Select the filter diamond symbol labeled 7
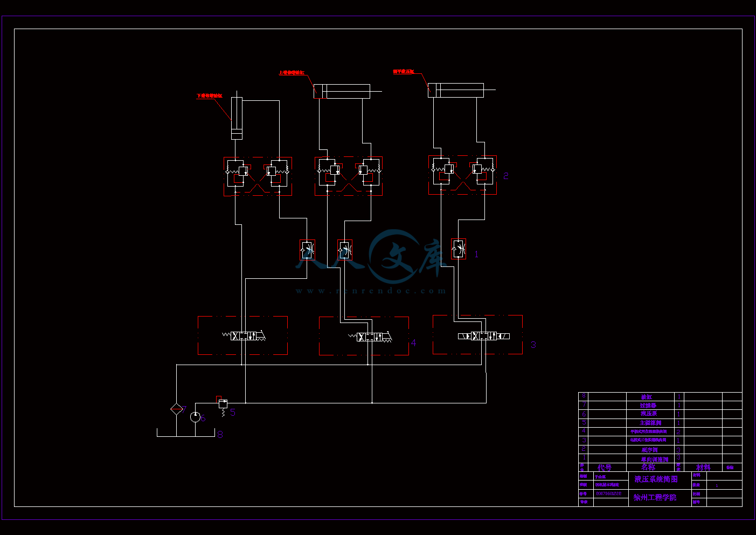The width and height of the screenshot is (756, 535). 176,409
